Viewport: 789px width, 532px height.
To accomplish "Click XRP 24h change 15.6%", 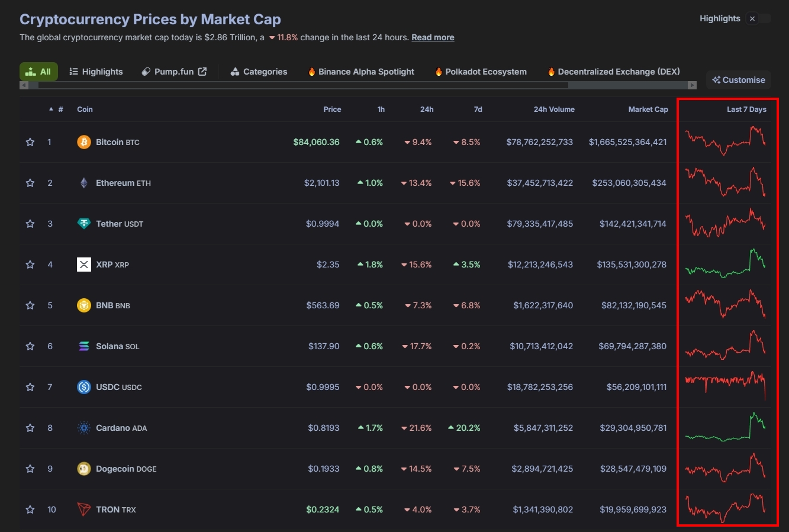I will (x=416, y=265).
